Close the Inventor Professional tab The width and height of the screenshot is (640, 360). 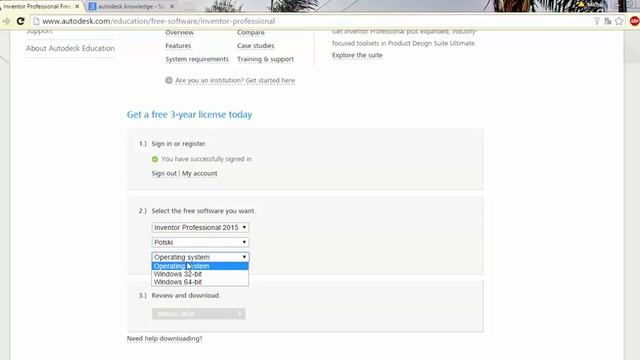[x=77, y=7]
